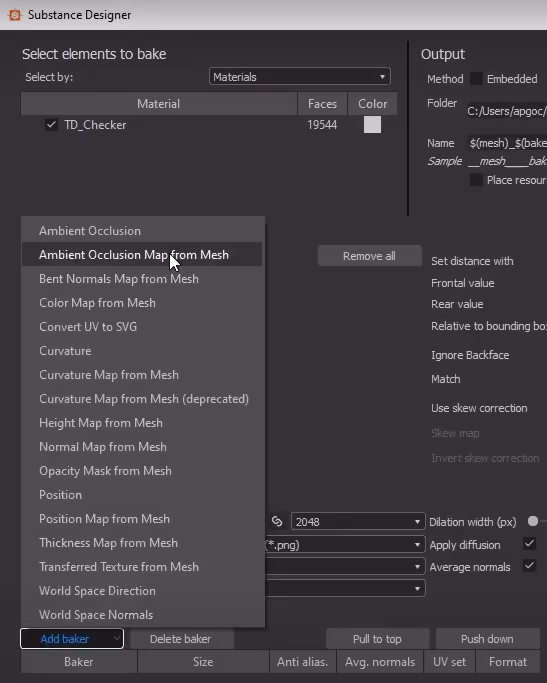Select World Space Normals baker

(x=142, y=615)
